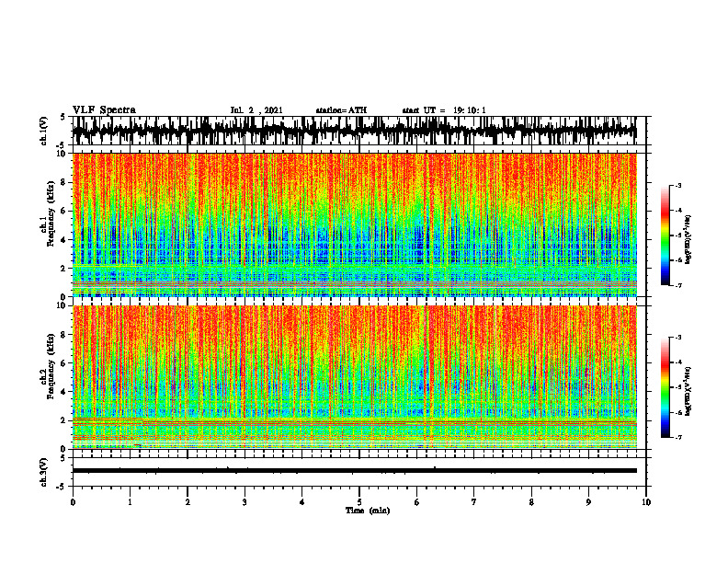Click the time axis tick label "8"
The image size is (728, 563).
531,502
